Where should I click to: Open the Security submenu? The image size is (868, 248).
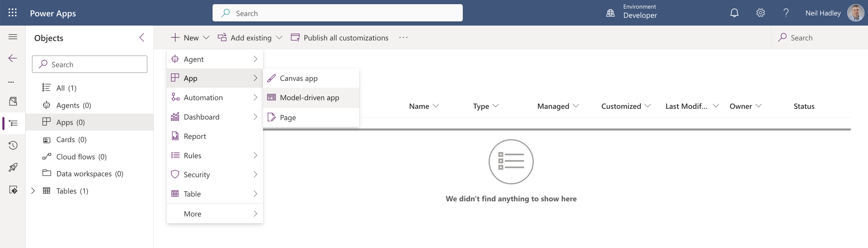tap(215, 175)
